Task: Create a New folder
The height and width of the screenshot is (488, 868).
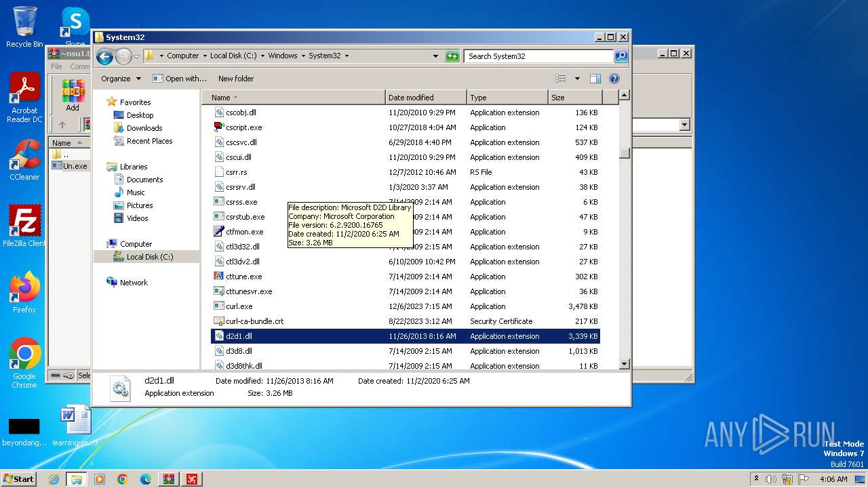Action: pyautogui.click(x=236, y=79)
